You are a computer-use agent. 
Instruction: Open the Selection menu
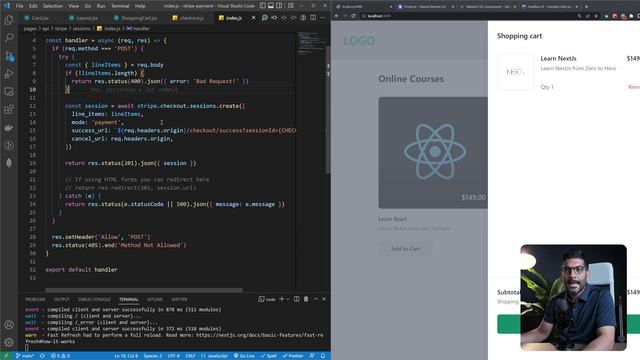pos(53,6)
